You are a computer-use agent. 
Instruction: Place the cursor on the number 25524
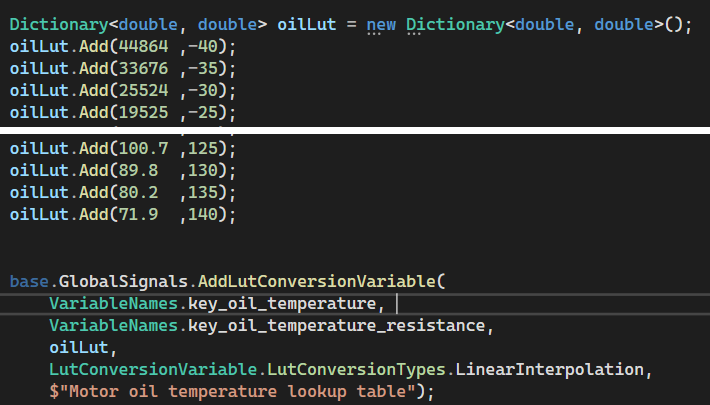pos(152,91)
